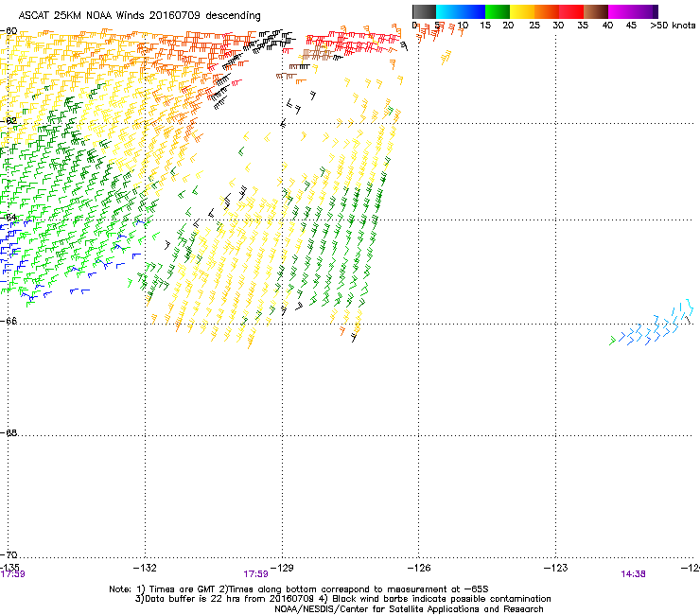Screen dimensions: 700x615
Task: Click the red 30-35 knots legend color
Action: pos(571,11)
